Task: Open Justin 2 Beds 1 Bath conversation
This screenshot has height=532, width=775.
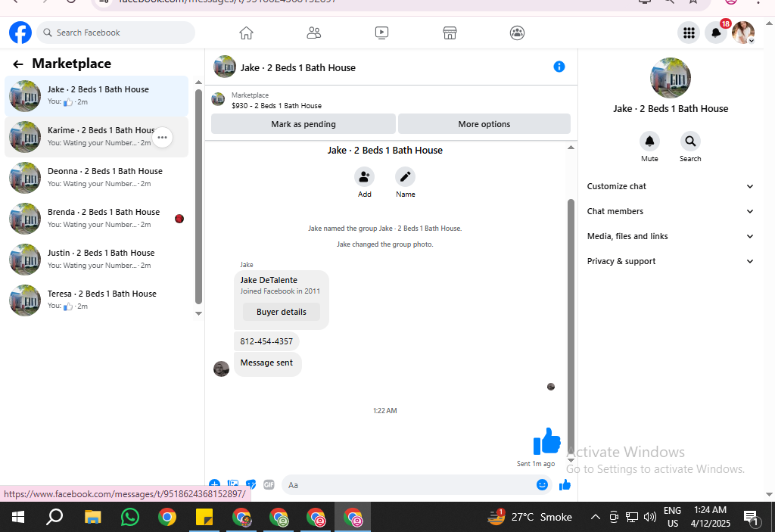Action: click(96, 259)
